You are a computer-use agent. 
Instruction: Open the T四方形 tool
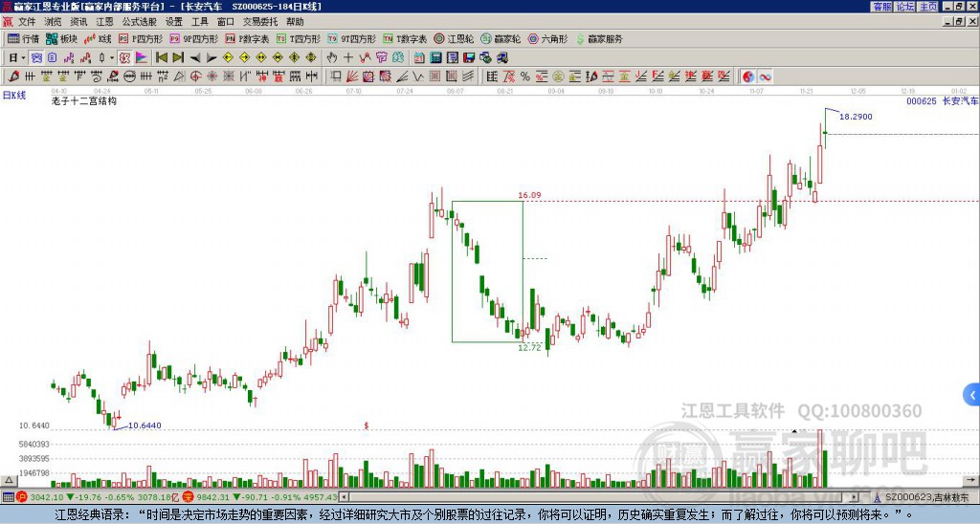(299, 38)
